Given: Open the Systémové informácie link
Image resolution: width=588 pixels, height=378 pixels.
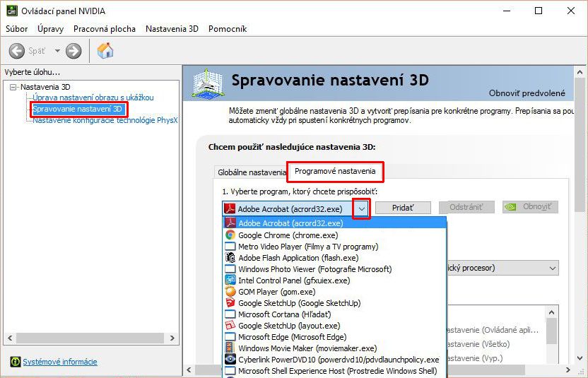Looking at the screenshot, I should coord(60,362).
